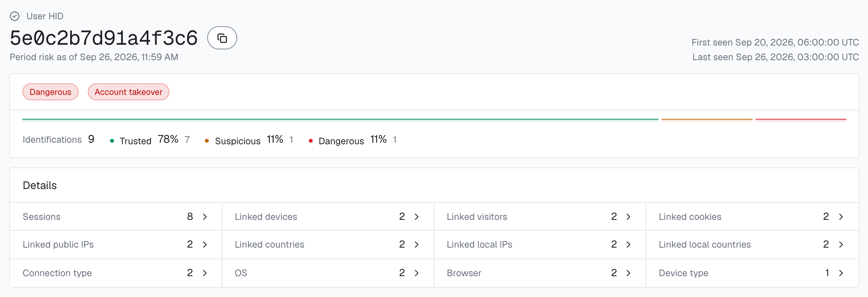
Task: Click the Linked local countries label
Action: click(705, 245)
